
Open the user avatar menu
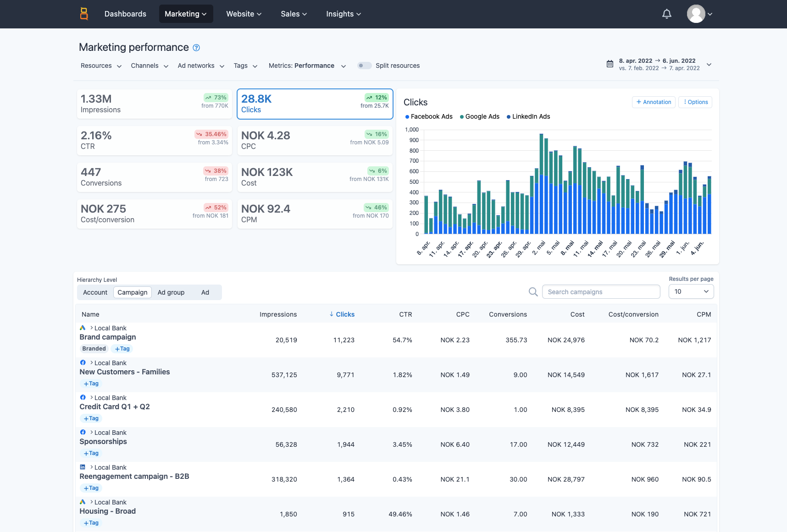point(699,14)
